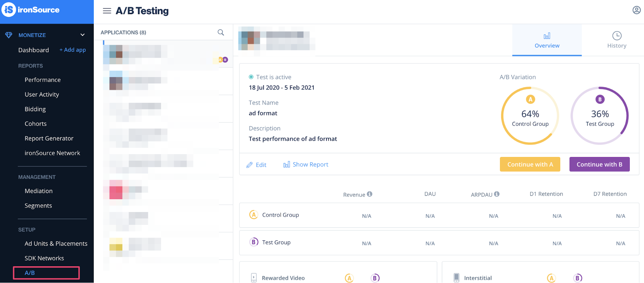
Task: Open Ad Units & Placements
Action: [x=56, y=243]
